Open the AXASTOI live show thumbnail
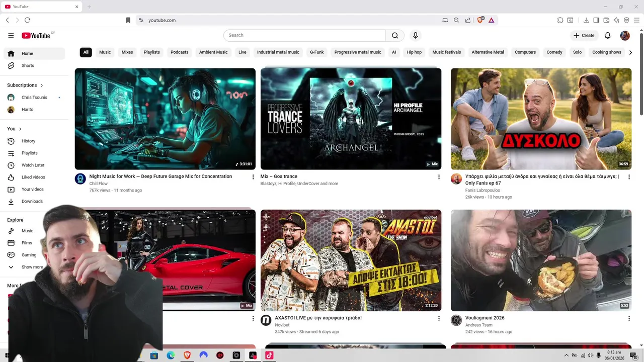Image resolution: width=644 pixels, height=362 pixels. (351, 260)
